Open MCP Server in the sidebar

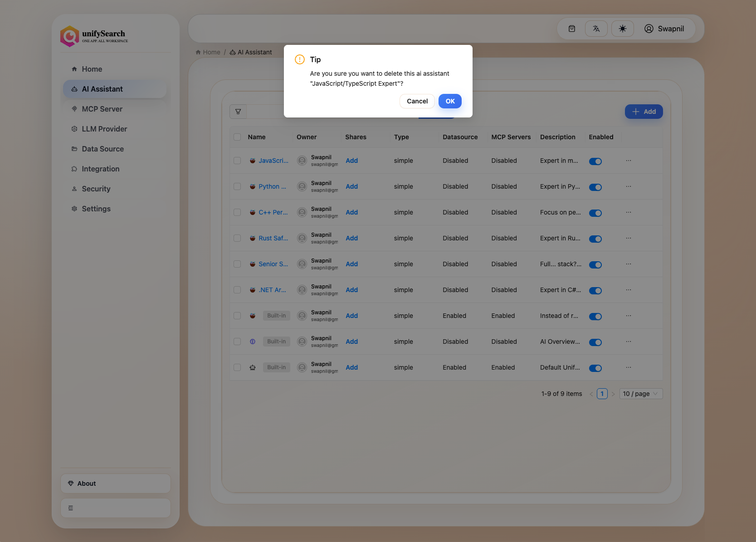point(102,109)
